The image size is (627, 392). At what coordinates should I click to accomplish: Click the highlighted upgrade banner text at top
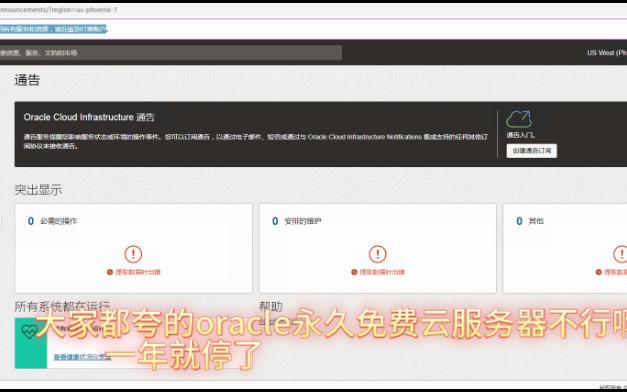coord(54,29)
